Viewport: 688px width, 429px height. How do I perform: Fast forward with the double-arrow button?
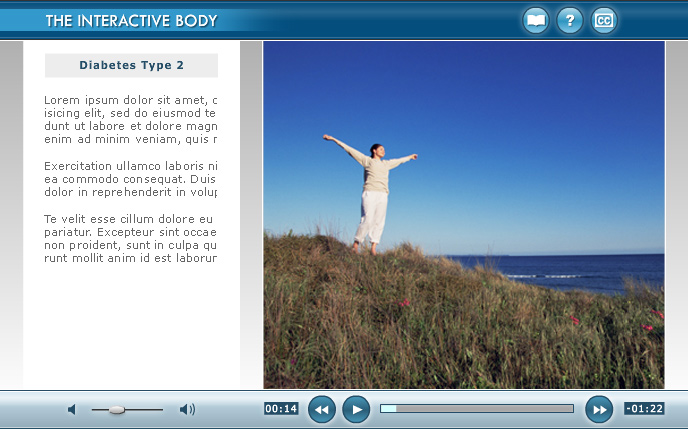pos(599,409)
